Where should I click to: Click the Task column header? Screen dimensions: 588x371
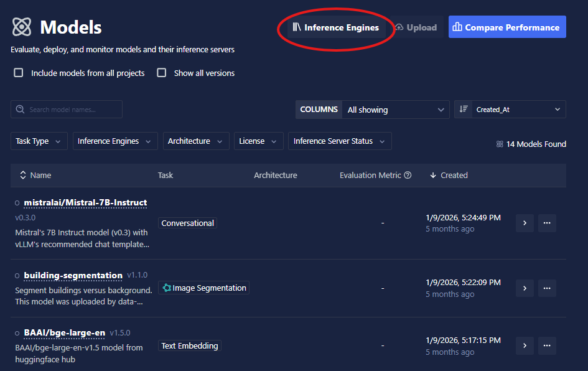pos(166,175)
